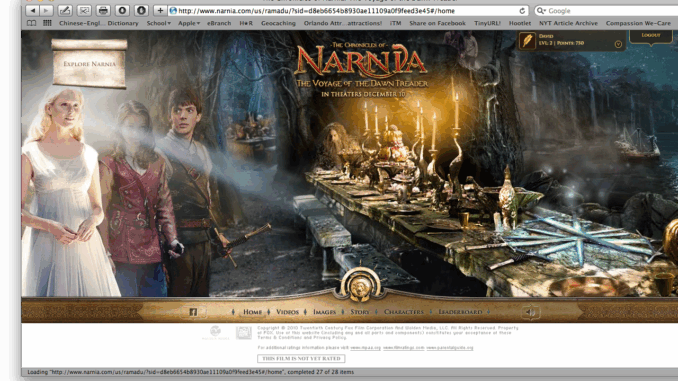Viewport: 678px width, 381px height.
Task: Mute sound with the speaker icon
Action: pyautogui.click(x=531, y=312)
